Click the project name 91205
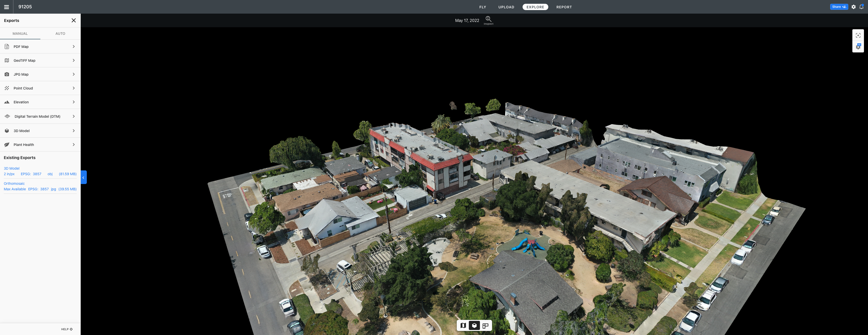Screen dimensions: 868x335 [25, 7]
